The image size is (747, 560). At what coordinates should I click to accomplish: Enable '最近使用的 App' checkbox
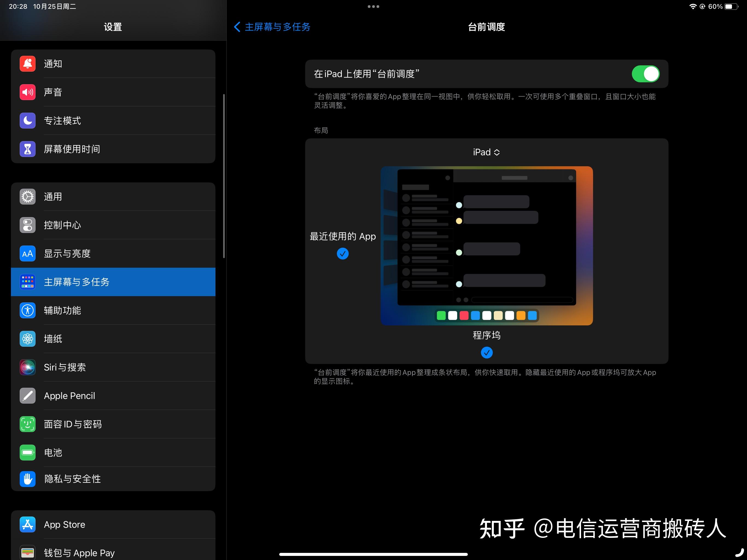[342, 253]
